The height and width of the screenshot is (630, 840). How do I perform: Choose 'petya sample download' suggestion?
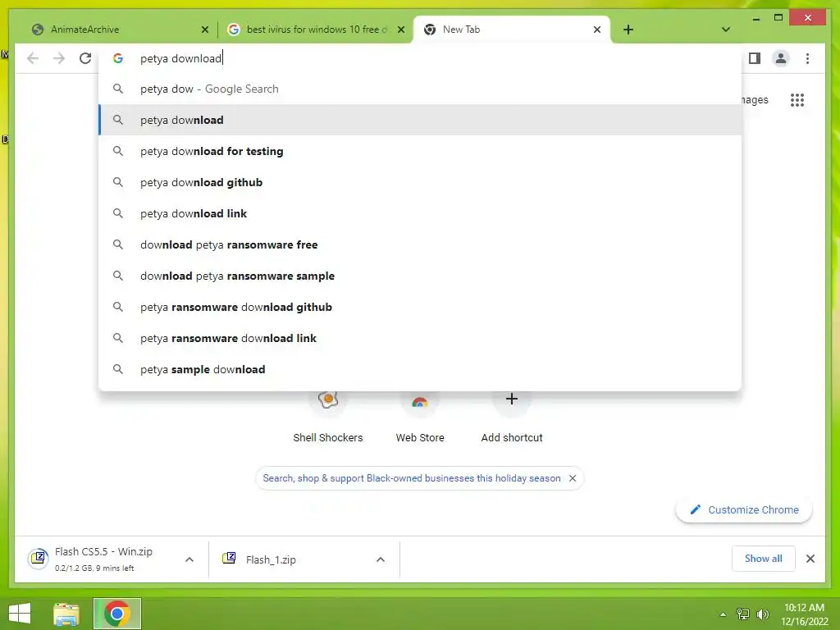pos(420,369)
